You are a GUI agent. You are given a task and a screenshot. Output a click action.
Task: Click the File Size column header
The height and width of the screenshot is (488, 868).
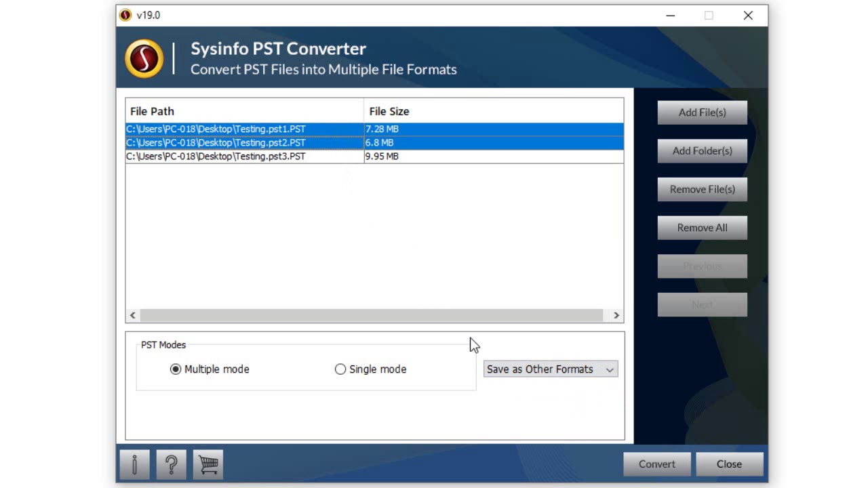tap(494, 111)
